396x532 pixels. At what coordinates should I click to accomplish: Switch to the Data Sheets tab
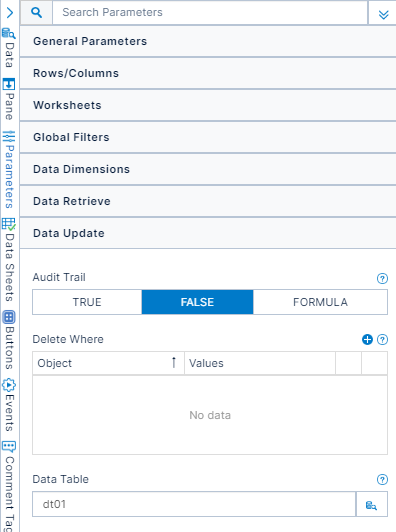(x=9, y=260)
